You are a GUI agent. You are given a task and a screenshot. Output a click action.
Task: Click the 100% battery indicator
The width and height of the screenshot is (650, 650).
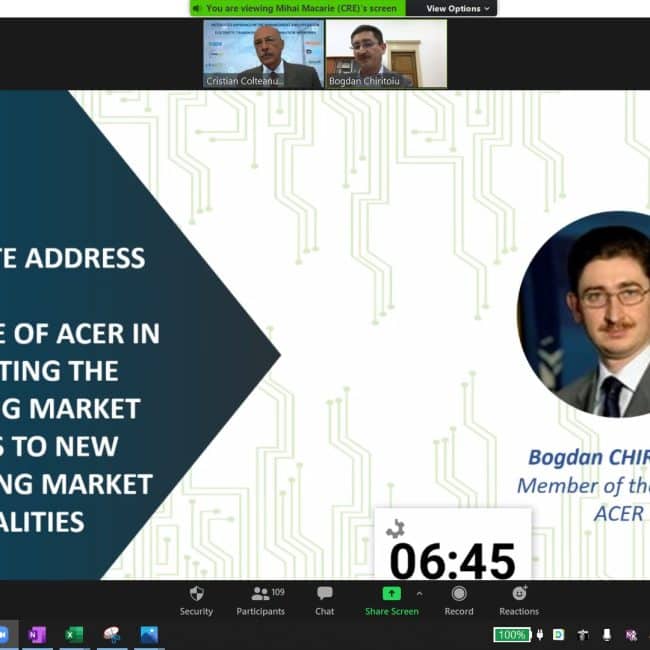coord(512,635)
